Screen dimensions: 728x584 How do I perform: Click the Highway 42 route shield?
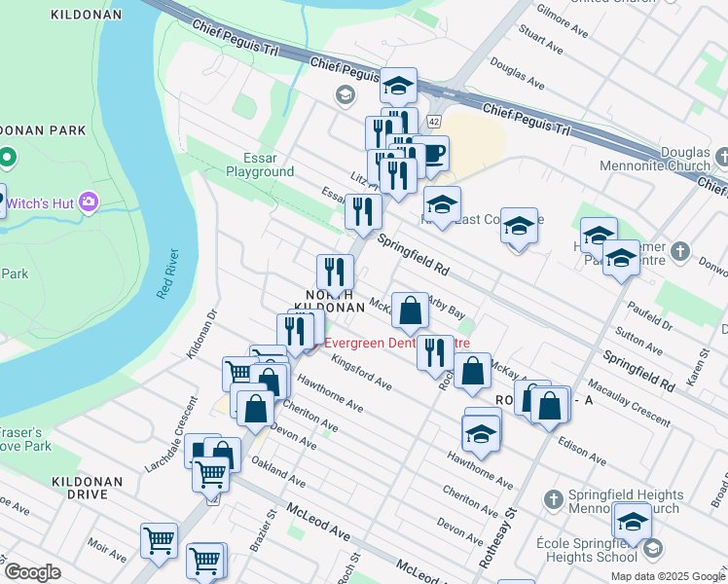[434, 122]
